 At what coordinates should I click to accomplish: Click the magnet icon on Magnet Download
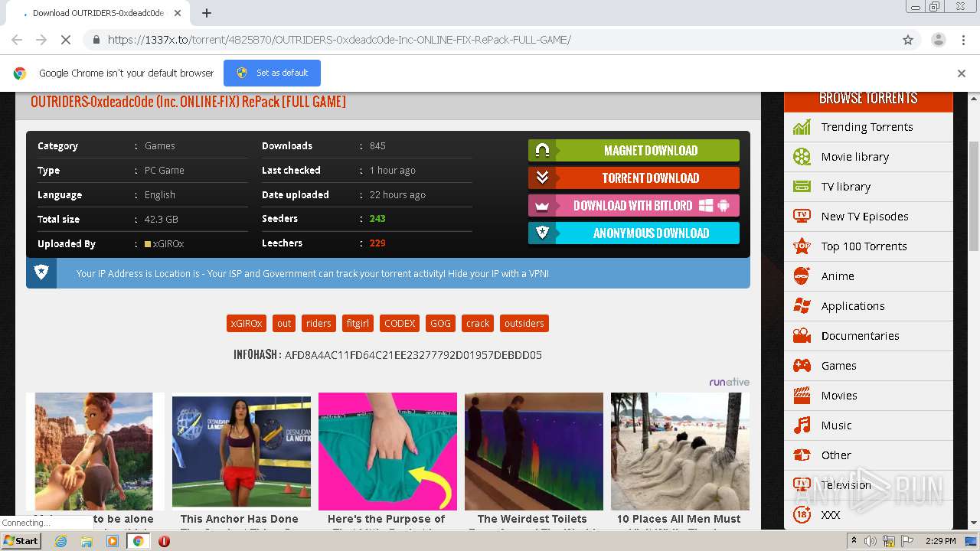pos(542,150)
